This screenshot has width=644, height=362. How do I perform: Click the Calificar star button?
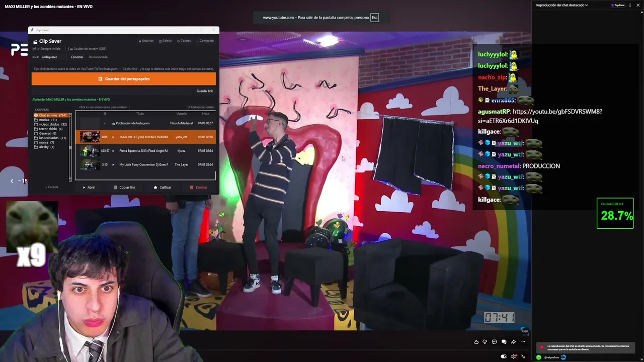tap(163, 188)
